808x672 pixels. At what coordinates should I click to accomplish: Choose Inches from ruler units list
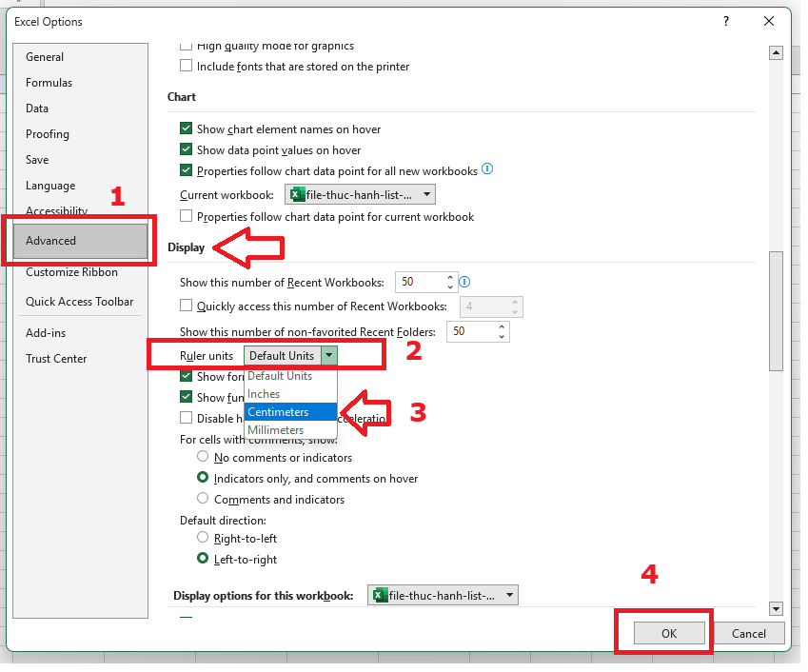coord(291,395)
